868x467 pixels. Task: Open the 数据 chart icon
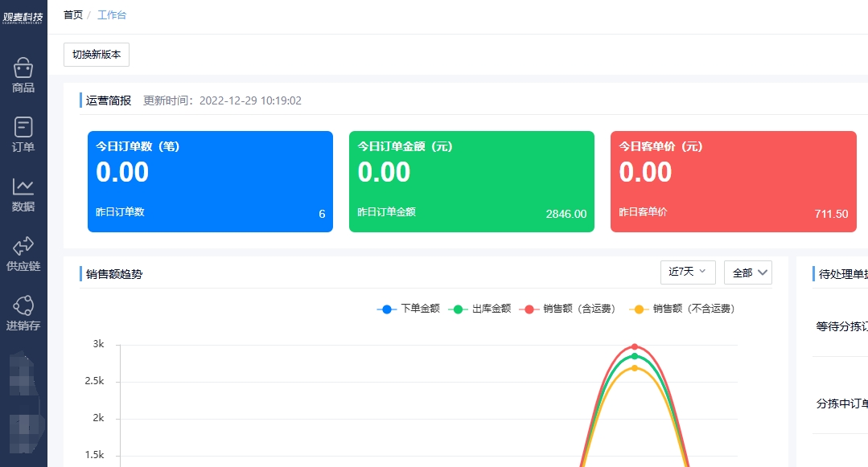coord(23,187)
